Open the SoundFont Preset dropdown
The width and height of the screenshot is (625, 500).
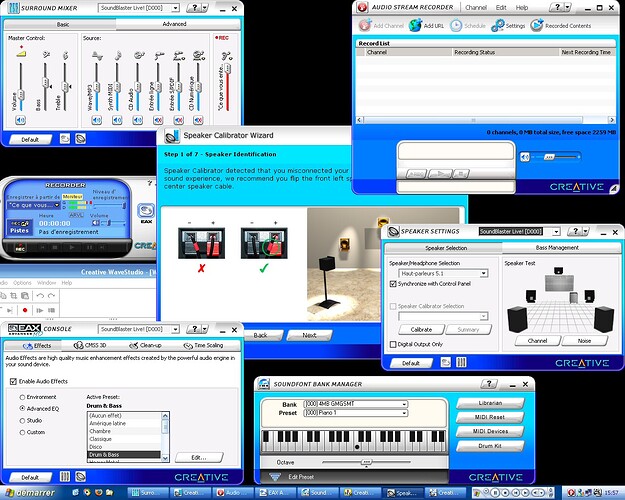(x=404, y=412)
